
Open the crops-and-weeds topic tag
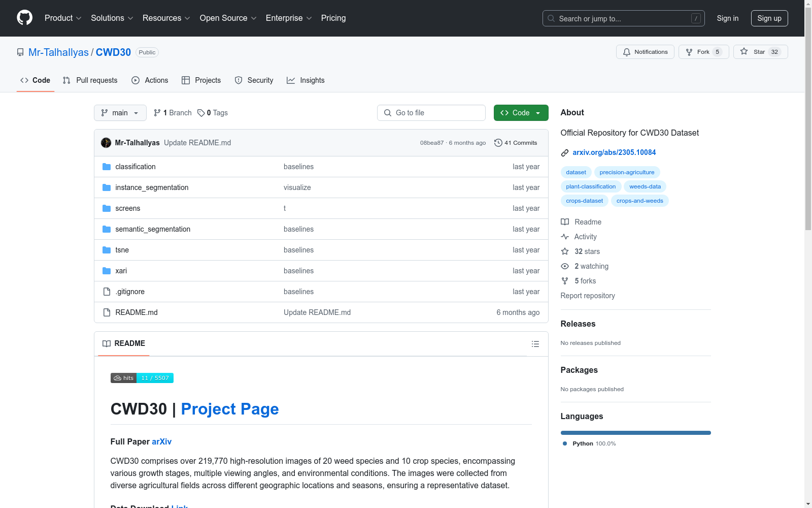(x=640, y=201)
